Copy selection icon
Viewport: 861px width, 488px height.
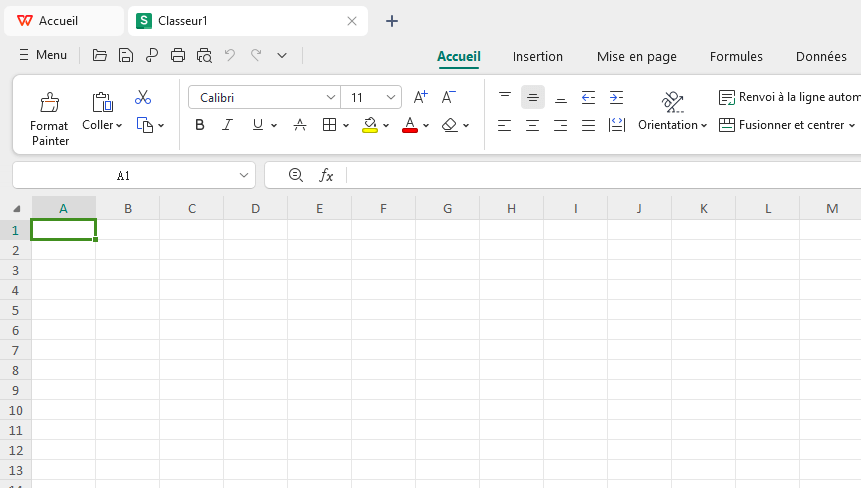[x=144, y=125]
